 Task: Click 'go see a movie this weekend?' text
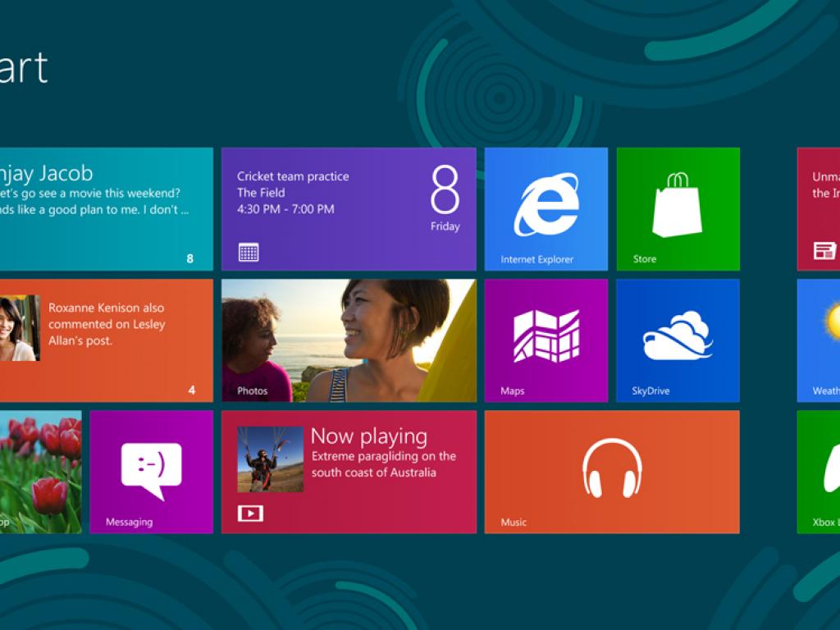click(100, 193)
